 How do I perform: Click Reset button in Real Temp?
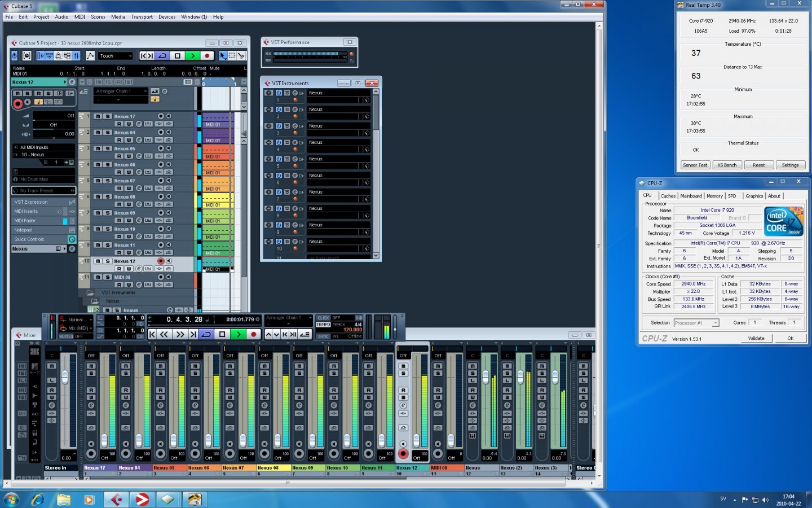click(758, 165)
